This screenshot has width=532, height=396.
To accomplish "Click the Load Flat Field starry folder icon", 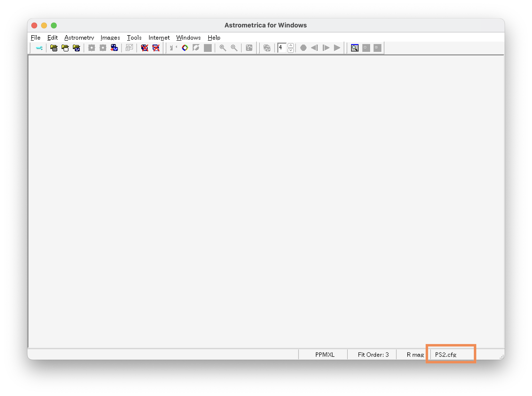I will tap(76, 48).
